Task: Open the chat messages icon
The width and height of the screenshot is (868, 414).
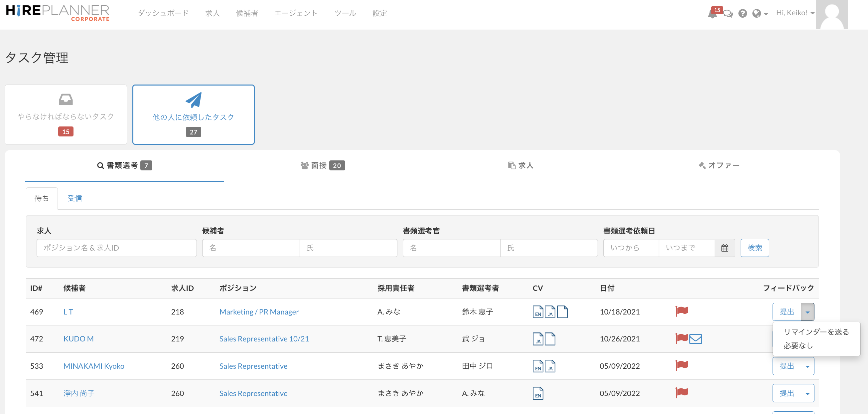Action: [x=728, y=14]
